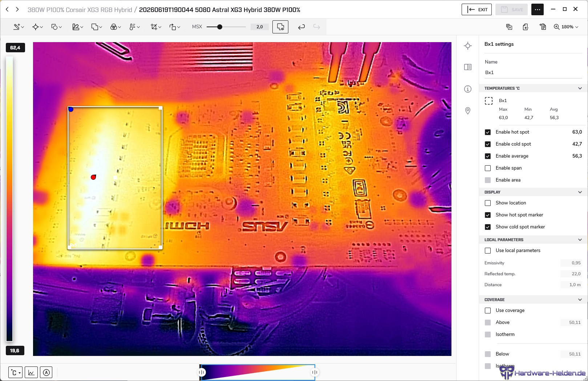Uncheck Enable average
Screen dimensions: 588x381
tap(488, 156)
